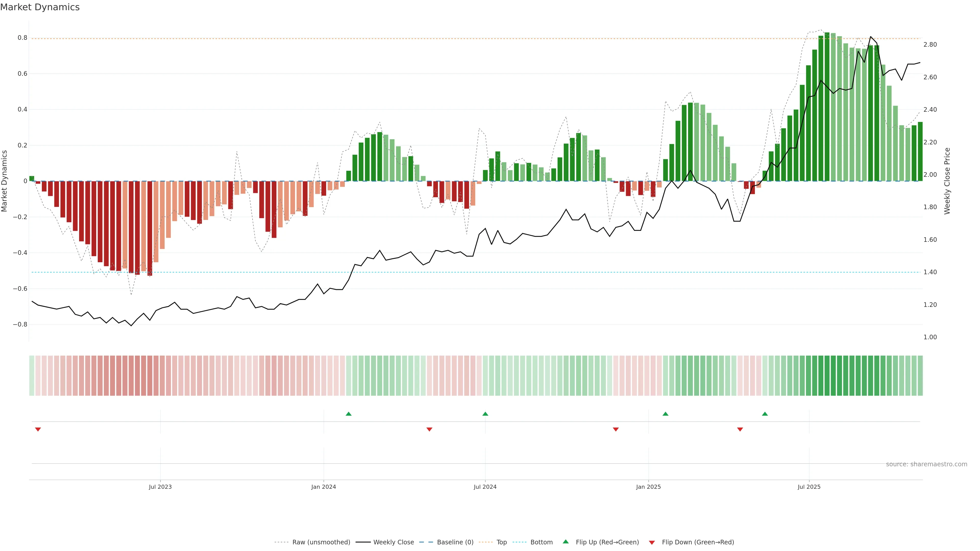Click the Market Dynamics chart title
Image resolution: width=980 pixels, height=551 pixels.
tap(40, 7)
